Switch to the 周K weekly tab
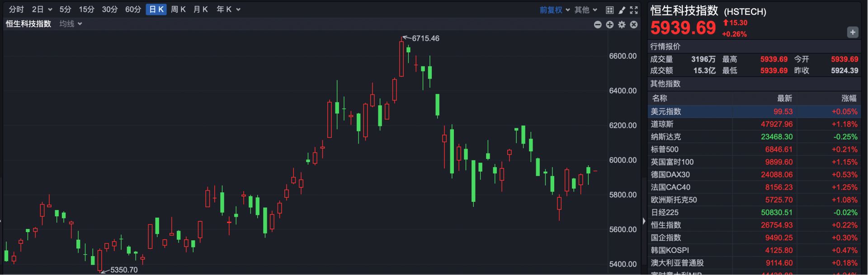This screenshot has width=868, height=275. click(x=178, y=9)
